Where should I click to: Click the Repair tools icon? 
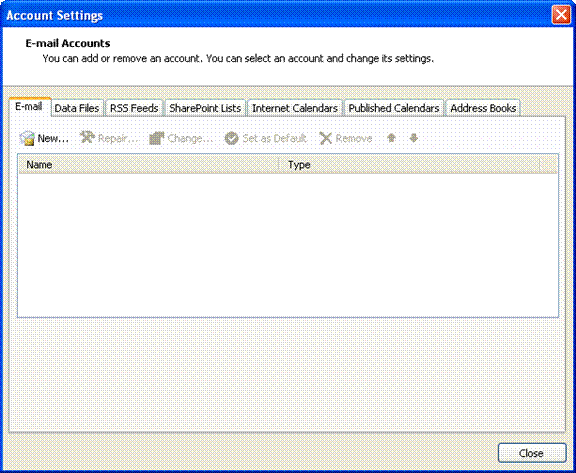click(x=87, y=138)
